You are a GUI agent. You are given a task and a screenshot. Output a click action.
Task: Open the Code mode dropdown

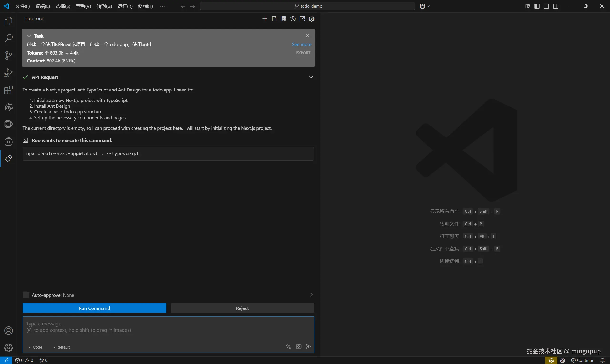coord(35,347)
